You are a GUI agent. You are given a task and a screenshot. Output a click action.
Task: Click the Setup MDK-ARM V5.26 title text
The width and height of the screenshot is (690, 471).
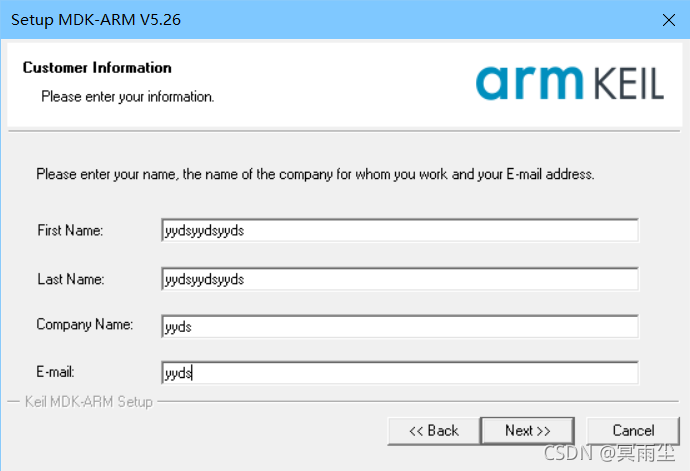tap(96, 20)
